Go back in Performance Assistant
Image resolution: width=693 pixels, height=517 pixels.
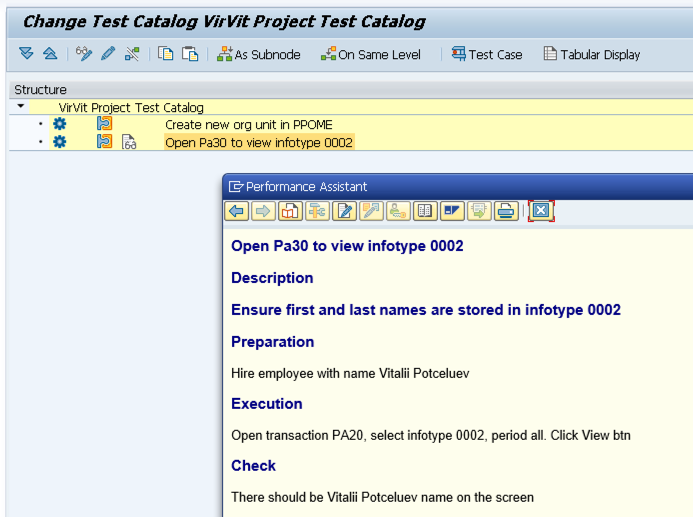coord(236,211)
